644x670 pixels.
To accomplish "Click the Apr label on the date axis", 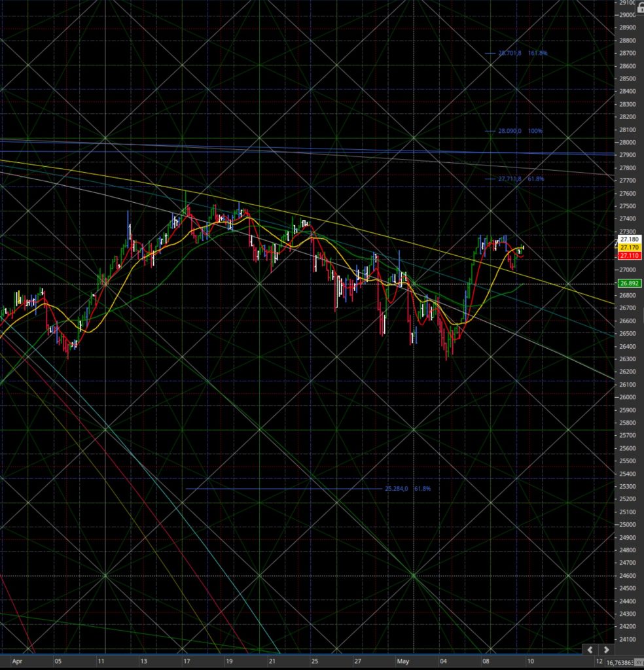I will point(17,661).
